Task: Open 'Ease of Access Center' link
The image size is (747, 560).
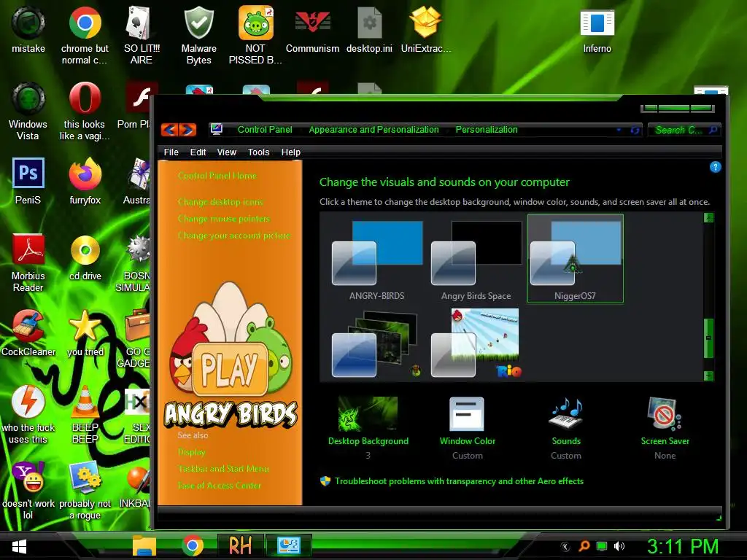Action: click(x=219, y=485)
